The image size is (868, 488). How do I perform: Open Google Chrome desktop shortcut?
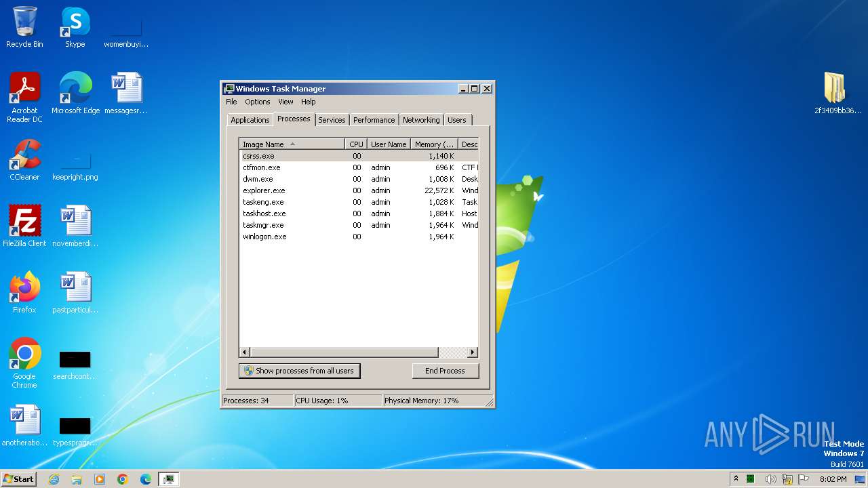click(24, 363)
